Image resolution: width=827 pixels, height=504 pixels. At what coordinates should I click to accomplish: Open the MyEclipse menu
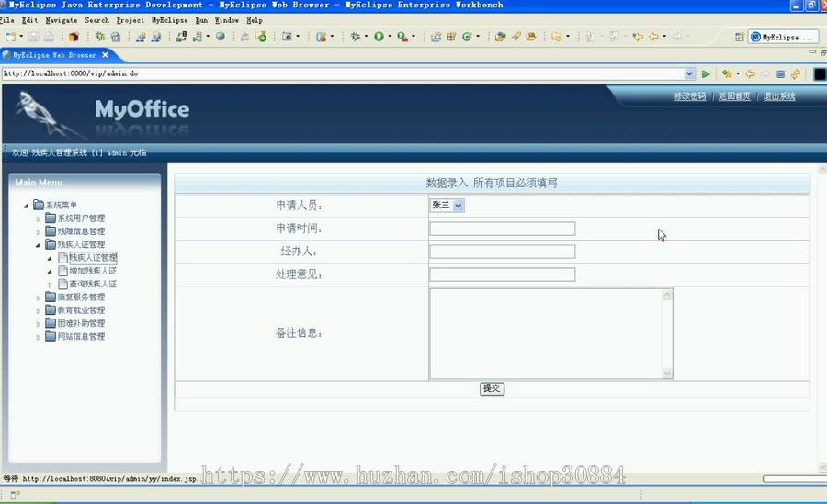tap(169, 20)
